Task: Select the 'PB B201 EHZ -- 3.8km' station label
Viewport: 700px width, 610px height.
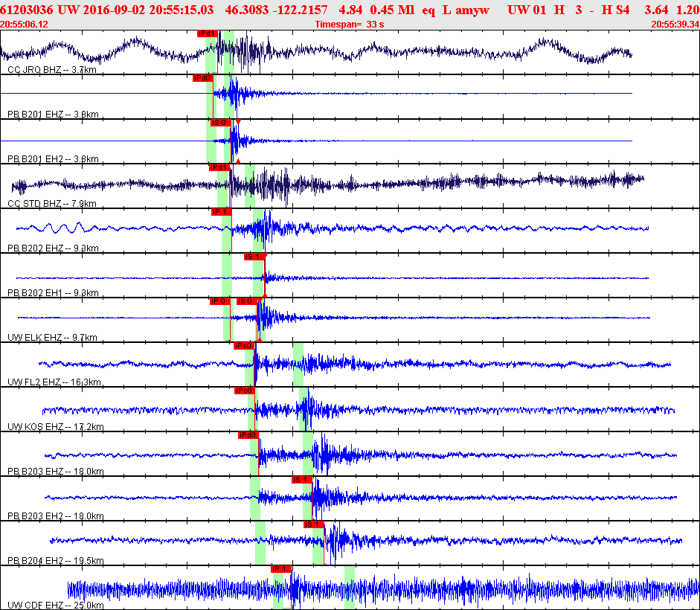Action: coord(53,115)
